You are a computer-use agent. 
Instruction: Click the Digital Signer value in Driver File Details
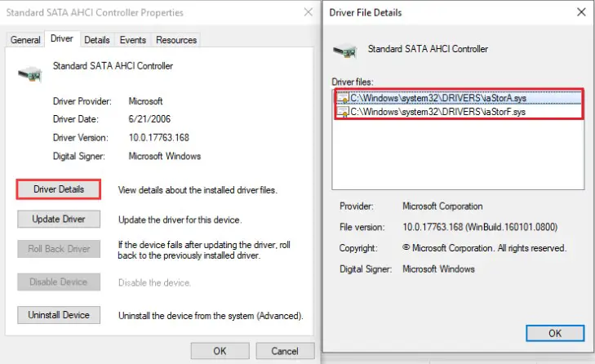point(438,269)
